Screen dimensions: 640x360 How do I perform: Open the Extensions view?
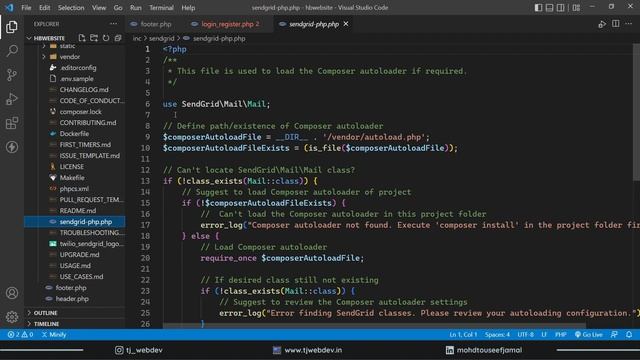tap(12, 123)
